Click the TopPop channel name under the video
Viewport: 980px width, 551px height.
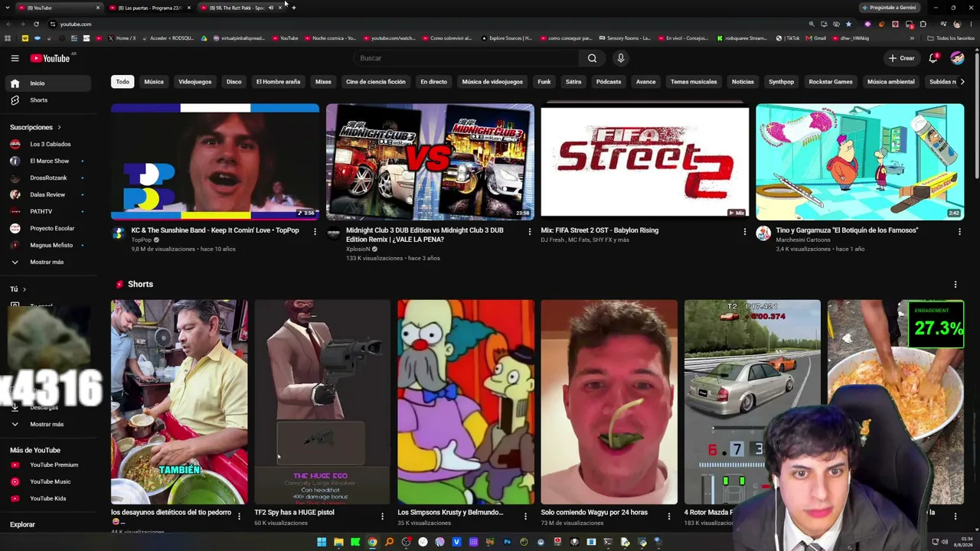click(142, 240)
